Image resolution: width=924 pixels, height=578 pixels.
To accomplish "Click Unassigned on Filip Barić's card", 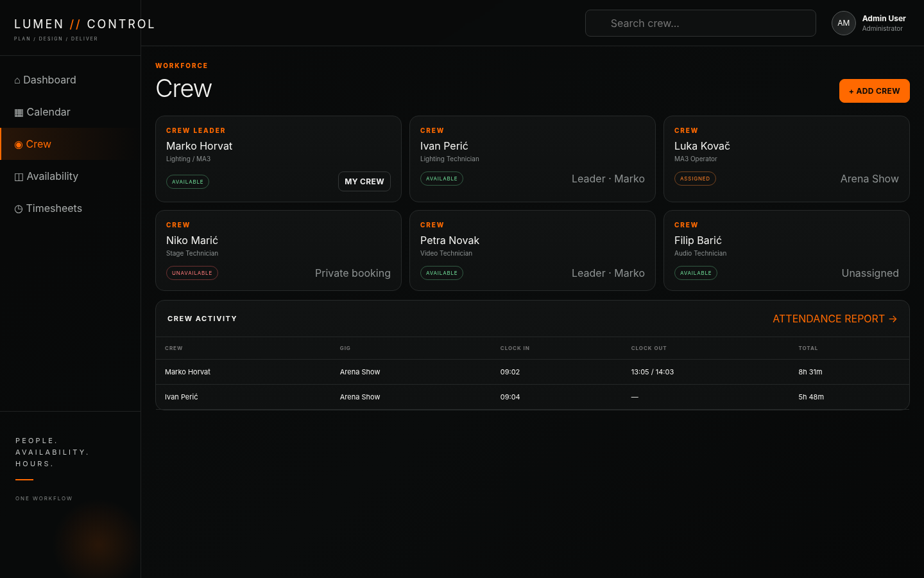I will point(870,273).
